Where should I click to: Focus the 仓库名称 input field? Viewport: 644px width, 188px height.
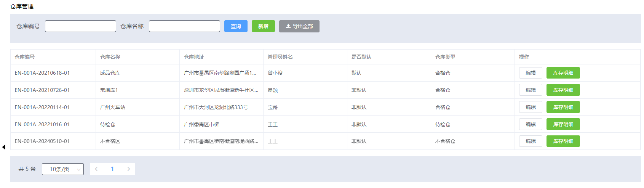click(184, 26)
